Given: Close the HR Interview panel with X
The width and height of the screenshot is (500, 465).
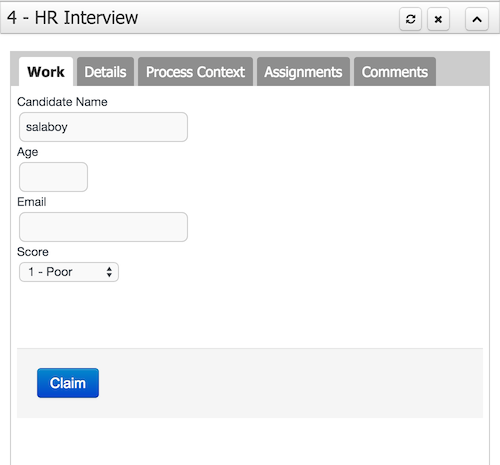Looking at the screenshot, I should (x=438, y=19).
